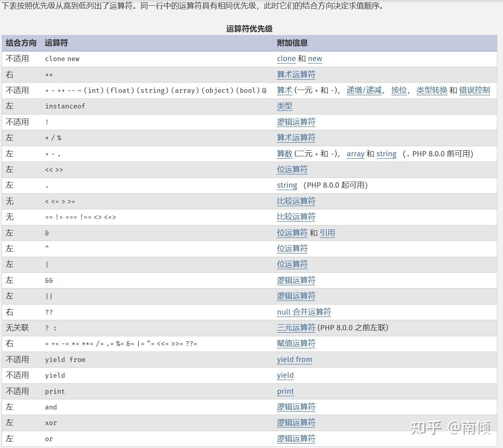Click the '<< >>' operator cell

point(54,170)
